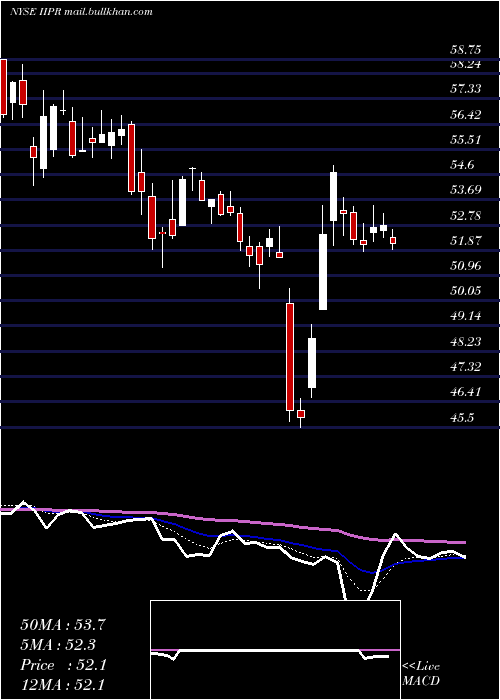Screen dimensions: 500x700
Task: Click the Price : 52.1 readout
Action: pos(63,665)
